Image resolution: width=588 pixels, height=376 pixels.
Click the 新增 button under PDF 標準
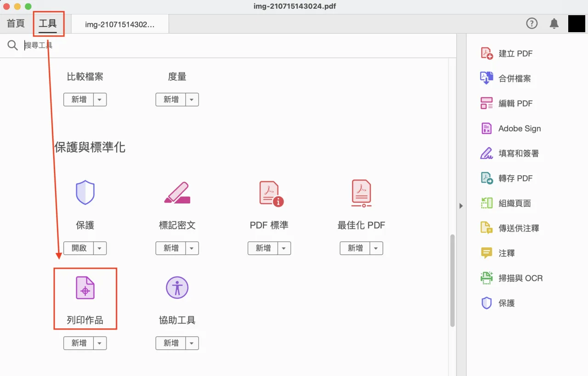[x=263, y=248]
